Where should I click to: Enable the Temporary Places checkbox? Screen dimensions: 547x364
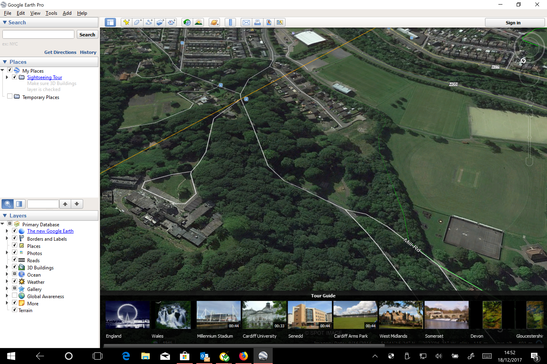tap(10, 97)
